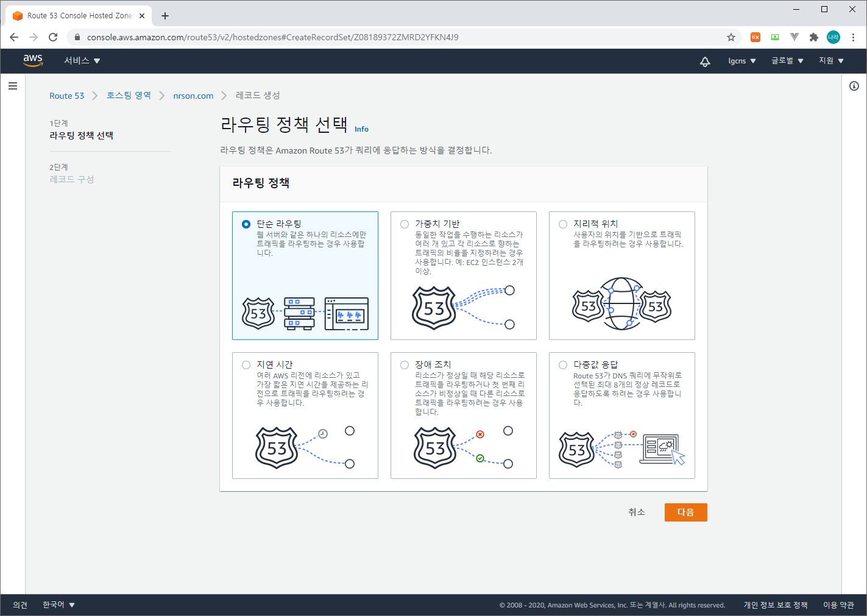Click the address bar URL field
The height and width of the screenshot is (616, 867).
click(x=402, y=37)
